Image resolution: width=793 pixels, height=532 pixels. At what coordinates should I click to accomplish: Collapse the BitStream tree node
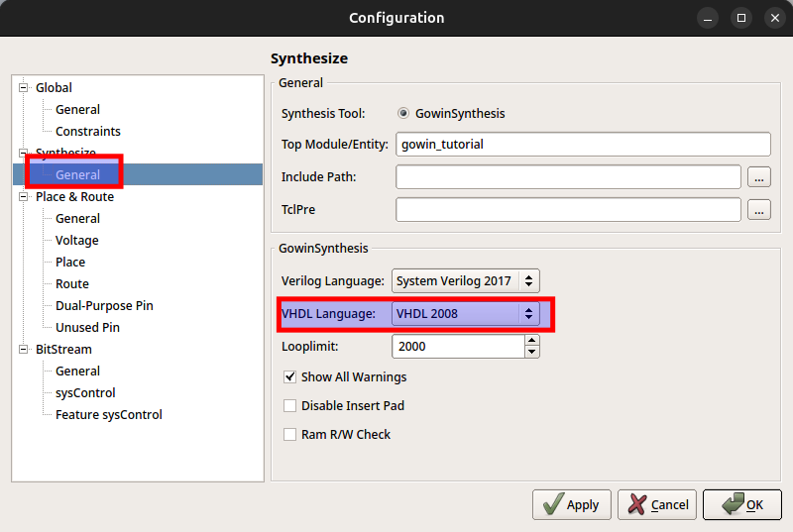pyautogui.click(x=23, y=350)
